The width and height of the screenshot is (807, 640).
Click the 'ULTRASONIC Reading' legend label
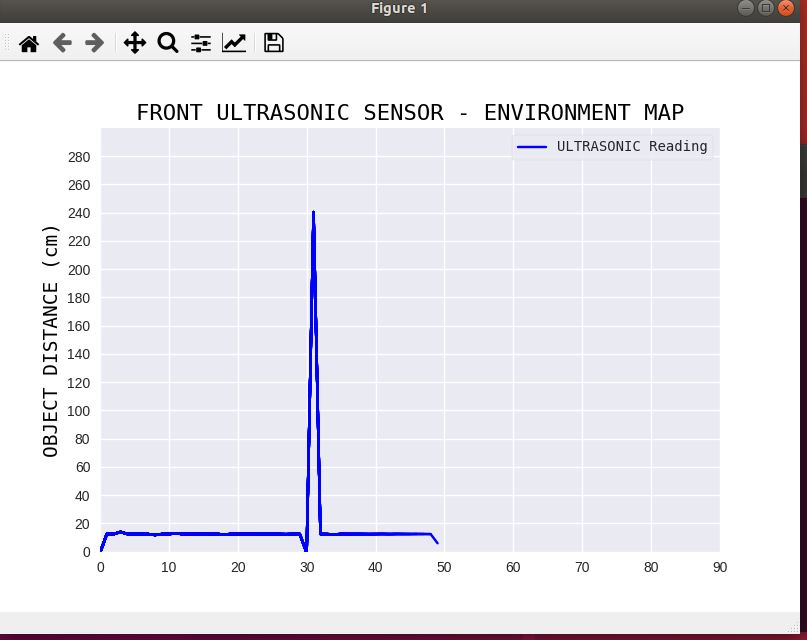pyautogui.click(x=632, y=146)
